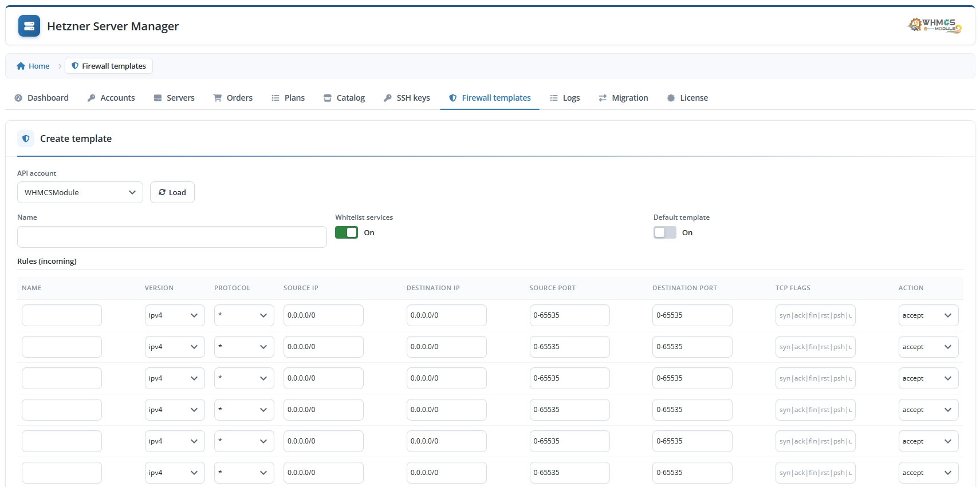Click the fourth rule's TCP flags field
This screenshot has height=487, width=980.
[816, 410]
